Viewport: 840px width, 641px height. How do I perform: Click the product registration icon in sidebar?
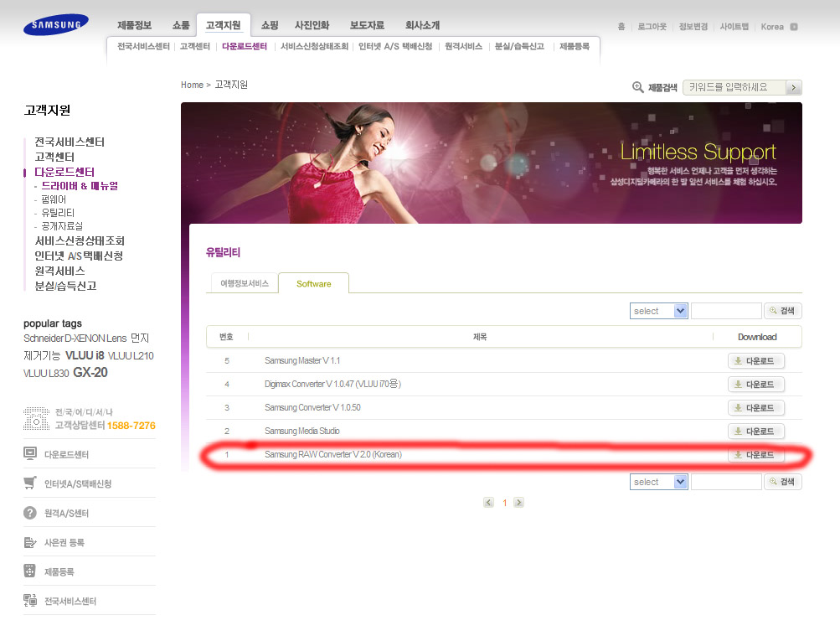coord(30,571)
